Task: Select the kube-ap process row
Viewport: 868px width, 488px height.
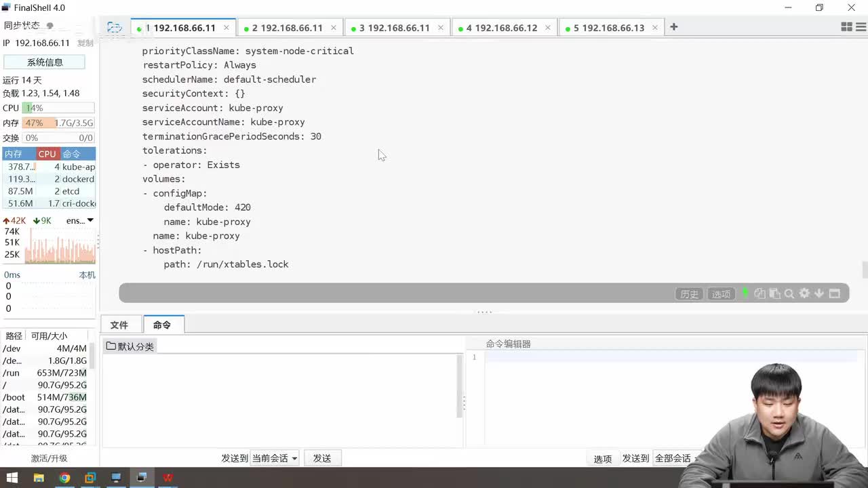Action: pos(49,167)
